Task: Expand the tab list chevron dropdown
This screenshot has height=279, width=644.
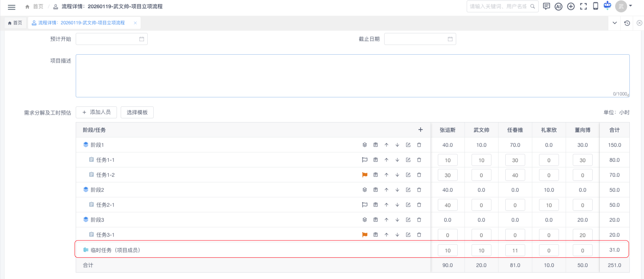Action: click(x=615, y=23)
